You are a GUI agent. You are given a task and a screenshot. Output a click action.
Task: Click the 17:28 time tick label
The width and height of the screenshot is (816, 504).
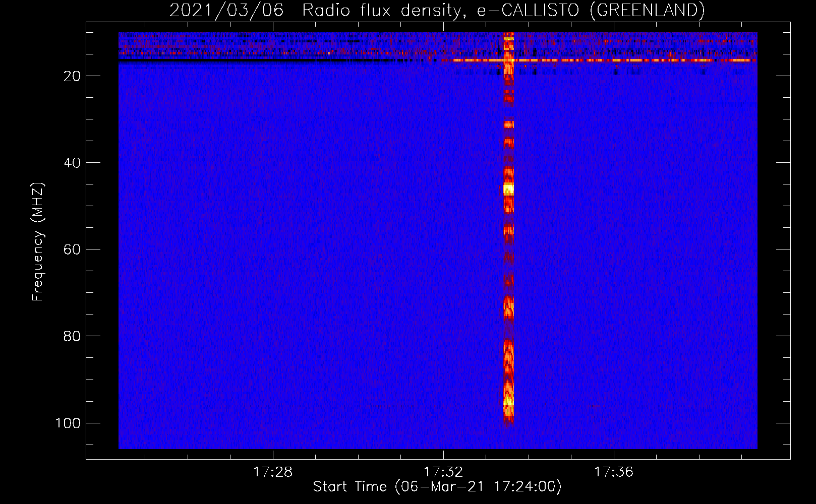(x=273, y=472)
